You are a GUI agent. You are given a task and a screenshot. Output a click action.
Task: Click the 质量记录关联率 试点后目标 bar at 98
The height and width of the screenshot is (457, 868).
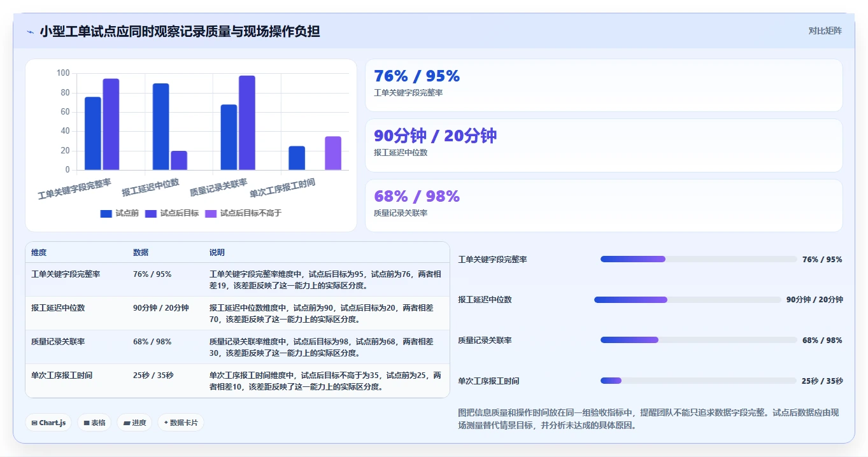pos(247,123)
